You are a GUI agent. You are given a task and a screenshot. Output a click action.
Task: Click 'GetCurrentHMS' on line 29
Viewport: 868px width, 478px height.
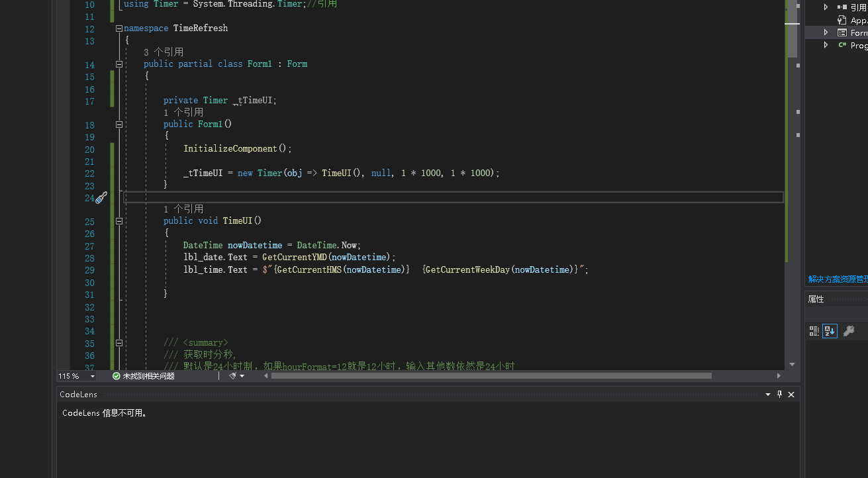[x=309, y=269]
